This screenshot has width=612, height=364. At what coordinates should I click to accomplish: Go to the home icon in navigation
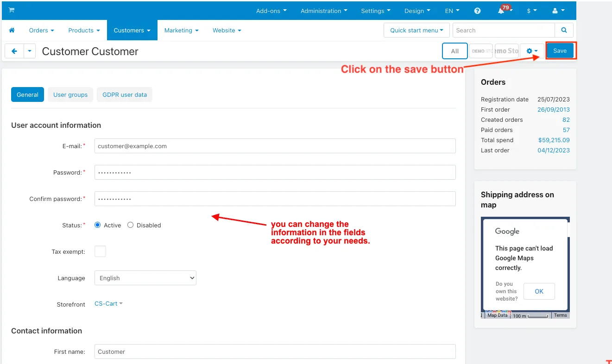tap(12, 30)
